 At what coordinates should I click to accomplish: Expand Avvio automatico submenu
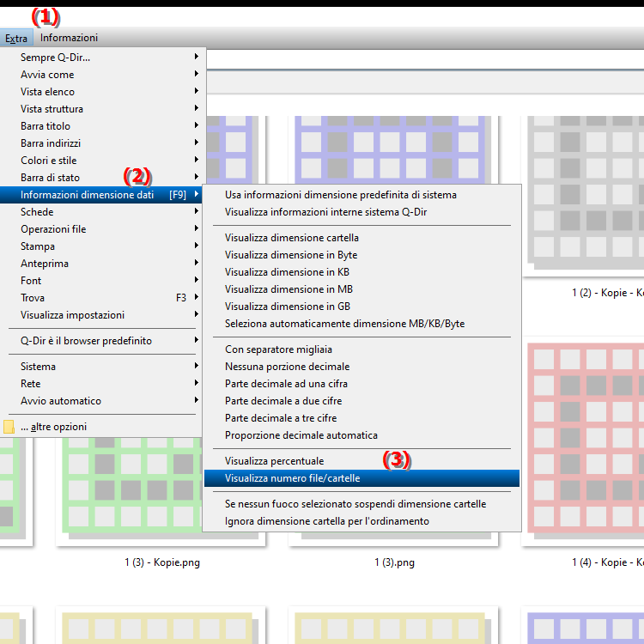60,401
